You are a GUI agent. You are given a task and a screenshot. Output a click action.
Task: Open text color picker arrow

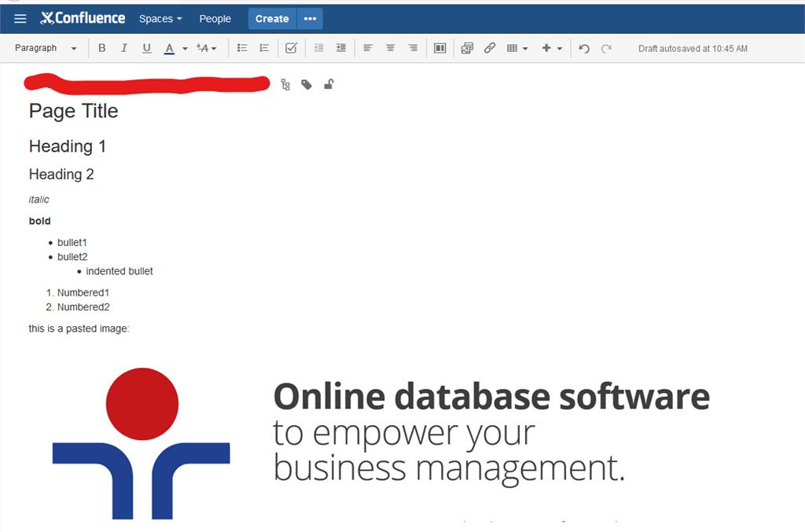point(185,48)
